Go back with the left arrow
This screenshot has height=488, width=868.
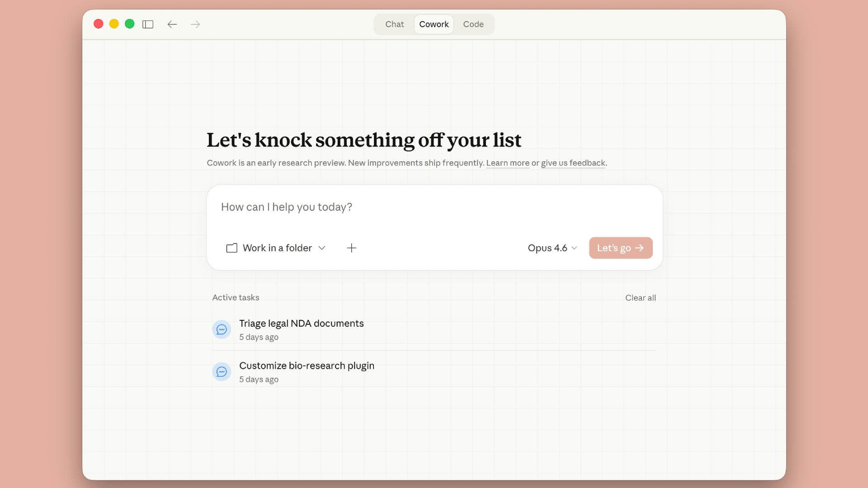click(x=172, y=24)
